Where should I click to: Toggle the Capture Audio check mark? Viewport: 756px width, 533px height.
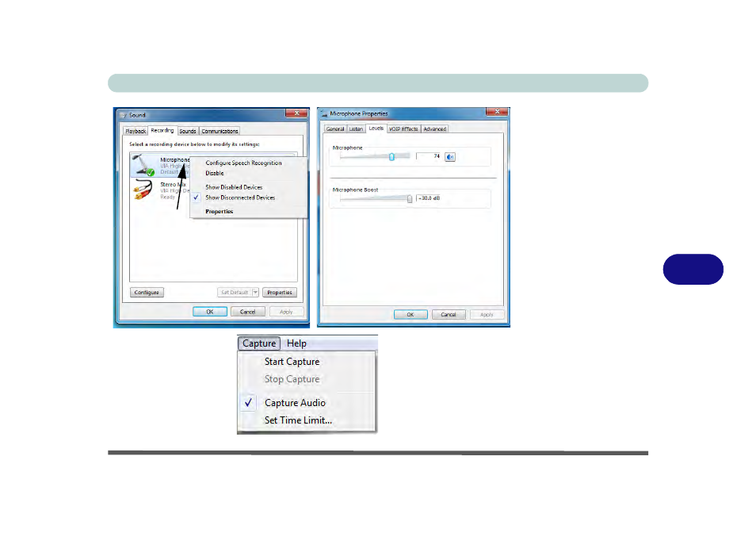point(248,402)
